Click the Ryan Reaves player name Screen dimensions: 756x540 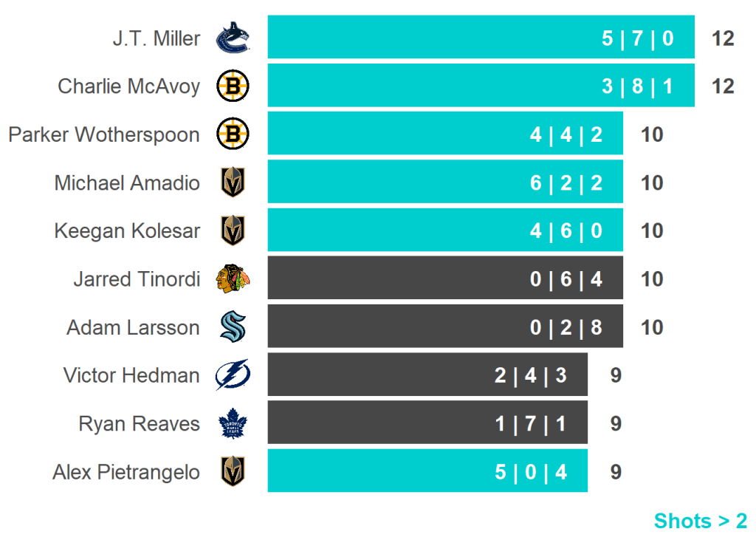pyautogui.click(x=139, y=423)
